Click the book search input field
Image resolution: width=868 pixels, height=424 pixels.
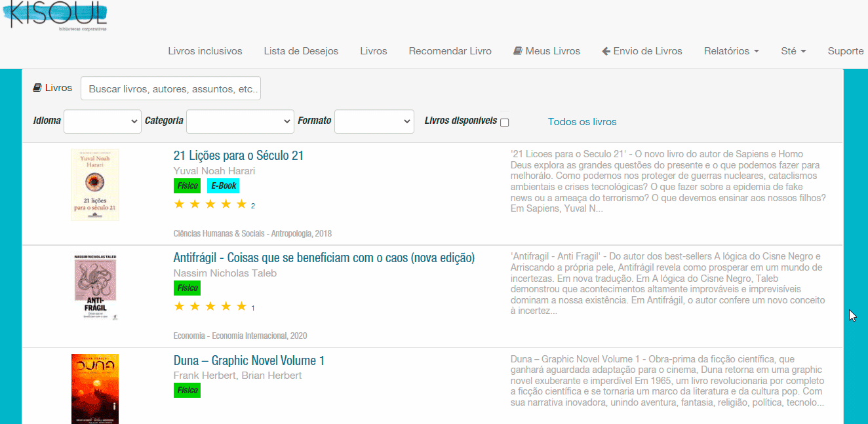tap(170, 88)
